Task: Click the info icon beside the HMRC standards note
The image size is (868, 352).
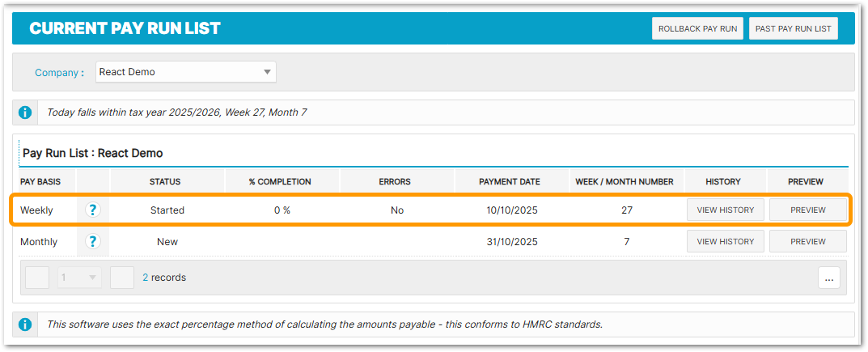Action: coord(25,324)
